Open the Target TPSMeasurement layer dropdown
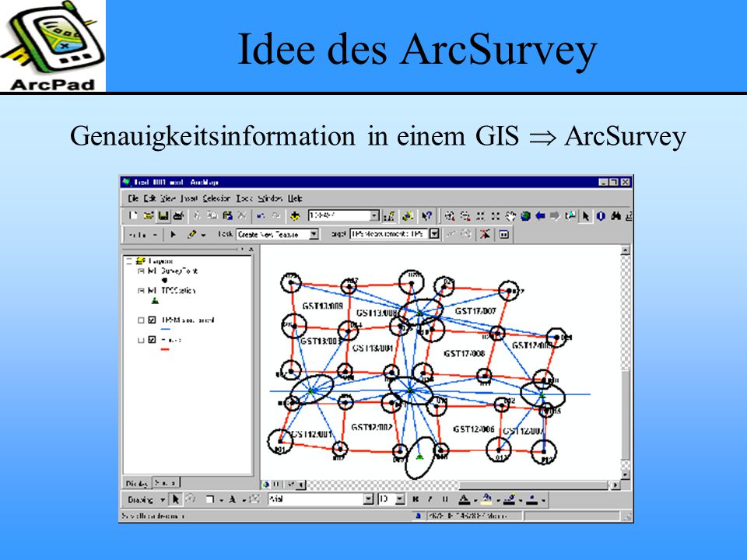747x560 pixels. 434,234
